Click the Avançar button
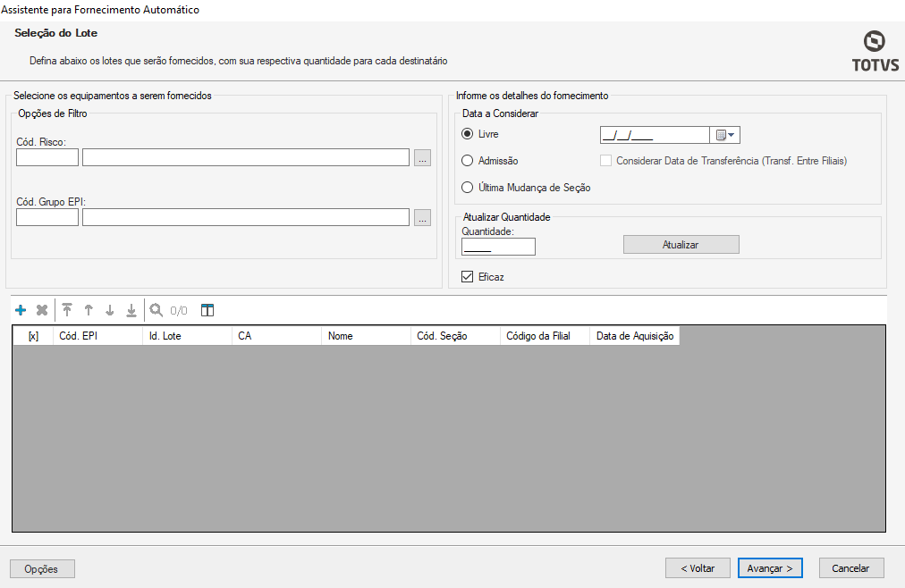 click(x=770, y=568)
